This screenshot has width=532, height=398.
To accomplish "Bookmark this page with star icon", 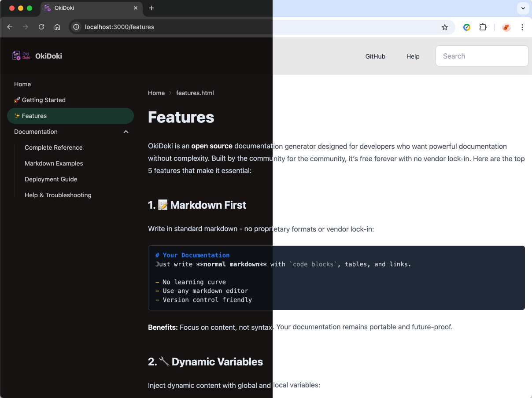I will 445,27.
